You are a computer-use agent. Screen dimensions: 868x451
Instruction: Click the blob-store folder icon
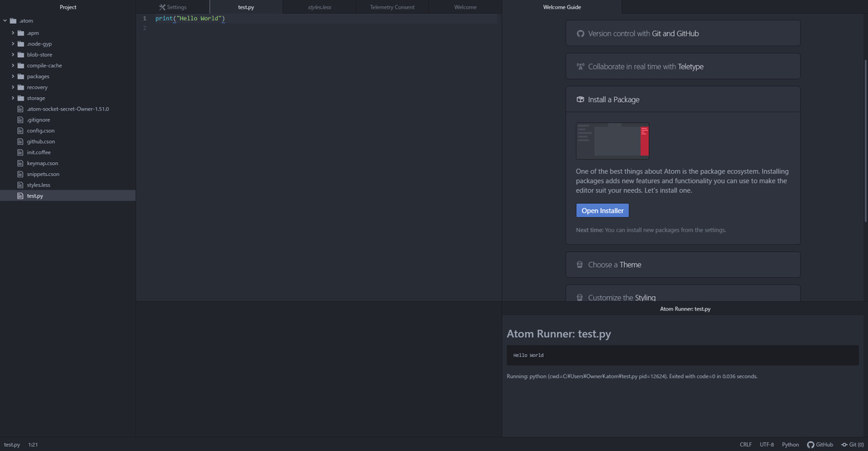coord(21,54)
